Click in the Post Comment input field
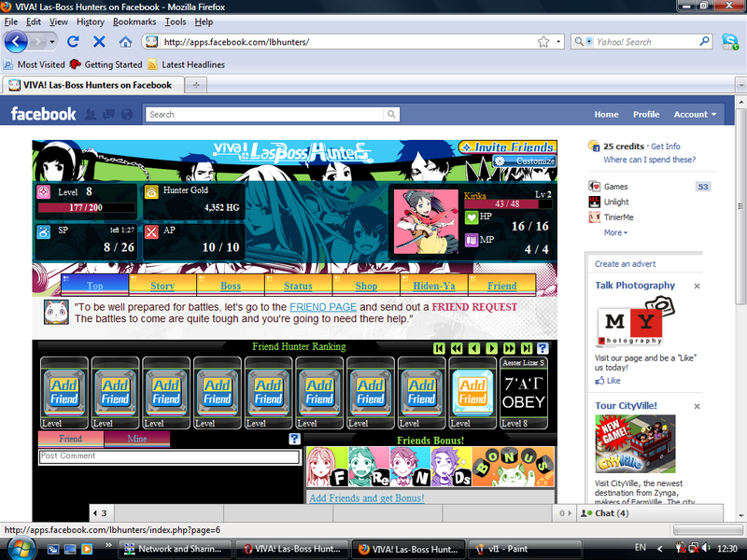This screenshot has height=560, width=747. [x=169, y=456]
